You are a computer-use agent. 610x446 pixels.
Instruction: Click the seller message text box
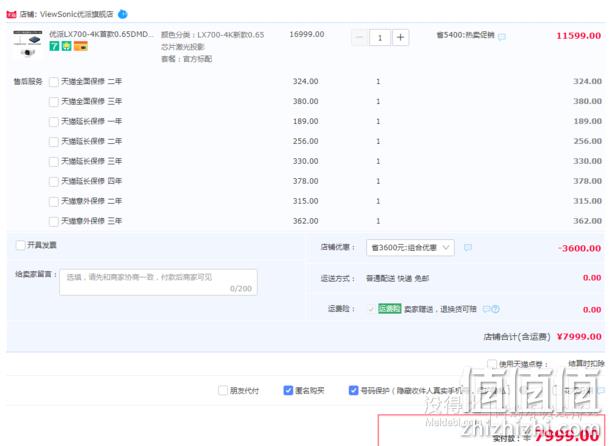[158, 282]
